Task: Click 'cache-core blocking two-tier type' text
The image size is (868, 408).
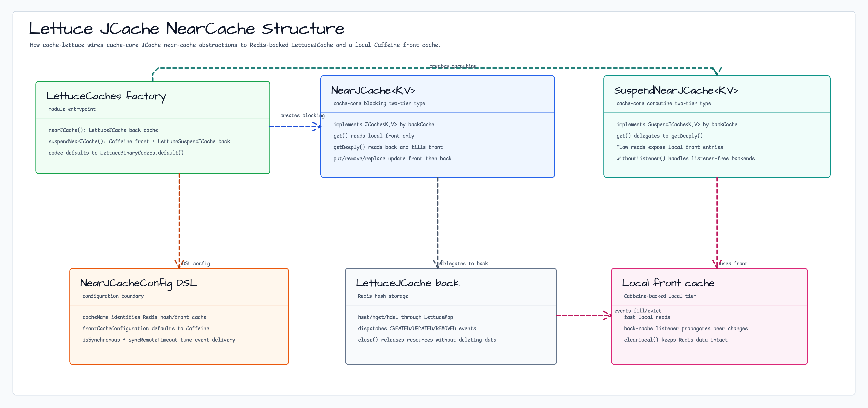Action: click(x=379, y=104)
